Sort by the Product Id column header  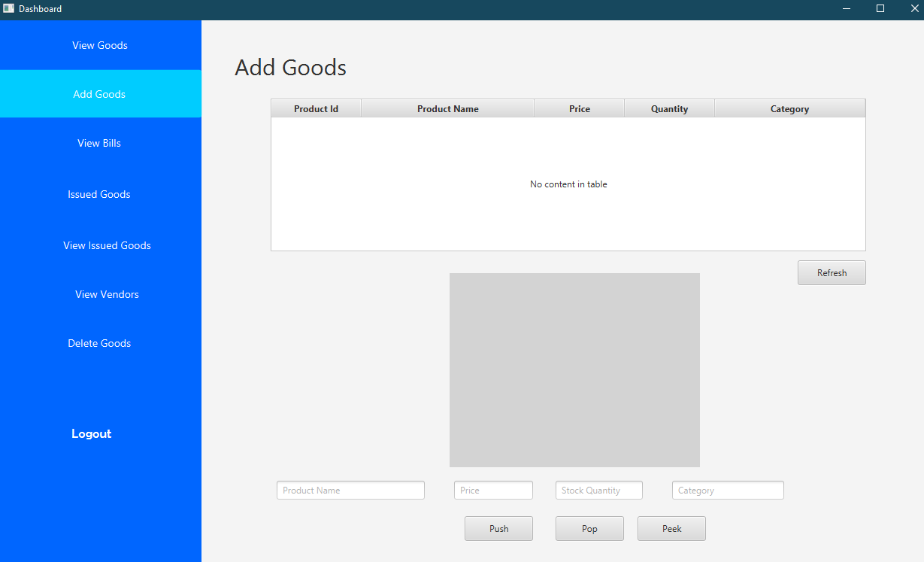[315, 108]
